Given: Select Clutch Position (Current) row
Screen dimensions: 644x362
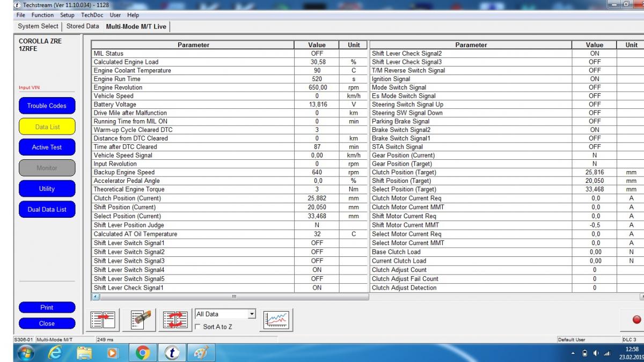Looking at the screenshot, I should [230, 198].
